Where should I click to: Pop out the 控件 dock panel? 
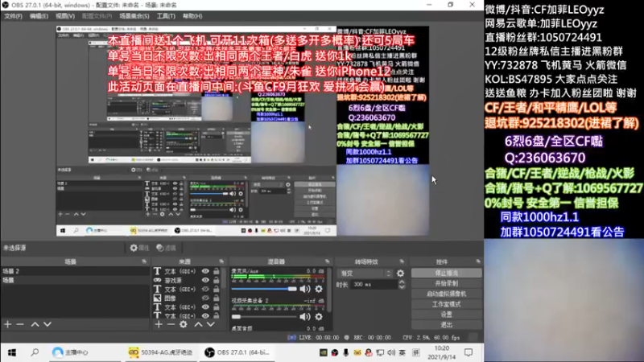click(478, 261)
